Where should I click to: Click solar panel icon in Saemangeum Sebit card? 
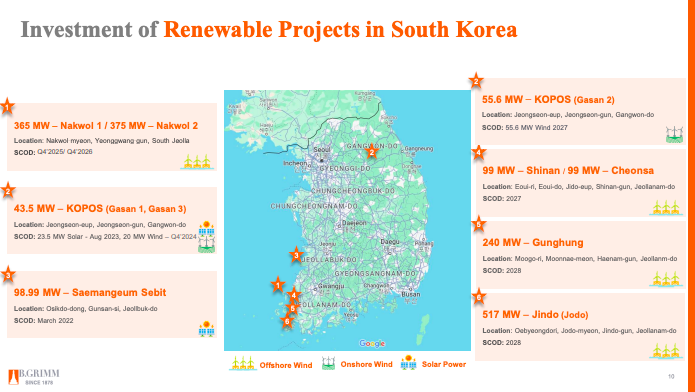(207, 329)
